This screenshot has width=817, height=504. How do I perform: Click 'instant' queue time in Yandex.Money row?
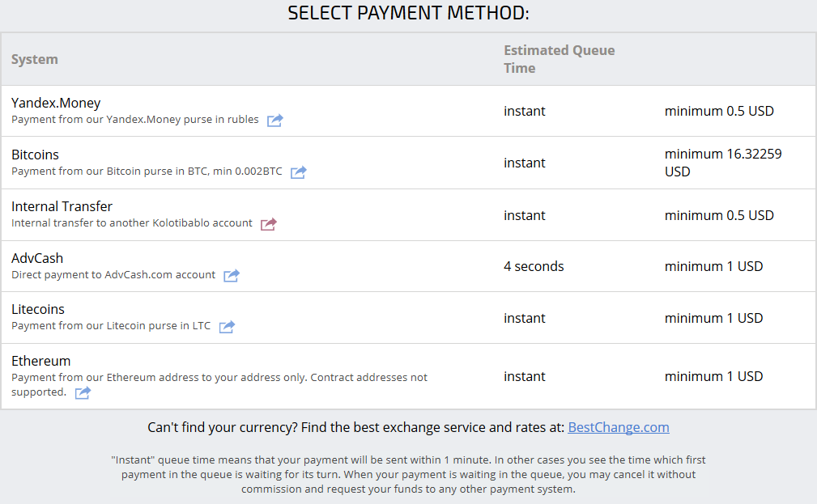click(x=524, y=111)
